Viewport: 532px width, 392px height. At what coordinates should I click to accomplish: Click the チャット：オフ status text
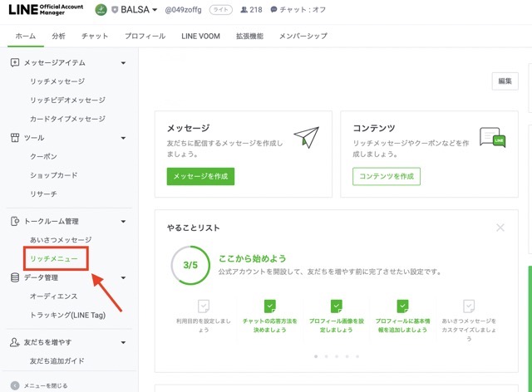tap(303, 10)
